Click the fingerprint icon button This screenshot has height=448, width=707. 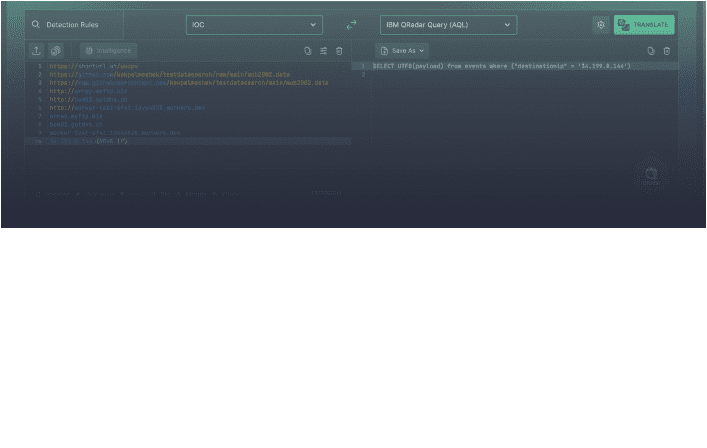56,50
